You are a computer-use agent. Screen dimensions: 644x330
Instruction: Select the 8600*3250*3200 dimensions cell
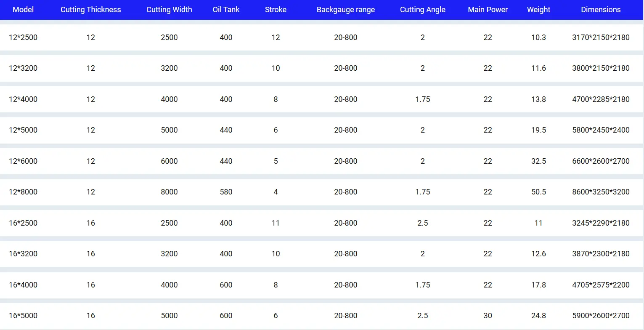601,192
